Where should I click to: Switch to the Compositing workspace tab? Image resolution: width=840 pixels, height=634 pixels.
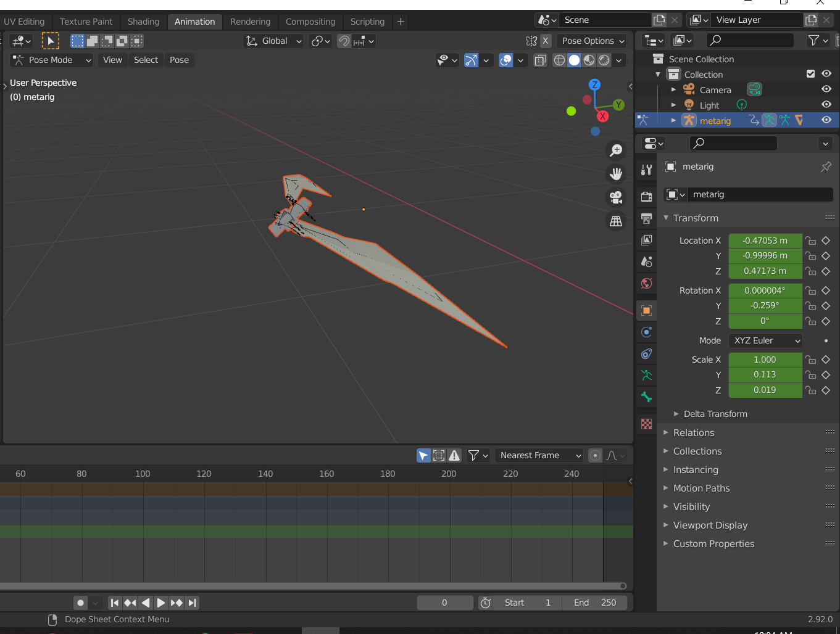tap(310, 22)
